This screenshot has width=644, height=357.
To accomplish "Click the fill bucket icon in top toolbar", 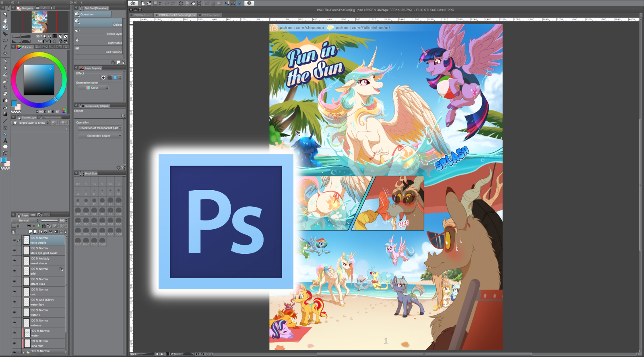I will (x=193, y=3).
